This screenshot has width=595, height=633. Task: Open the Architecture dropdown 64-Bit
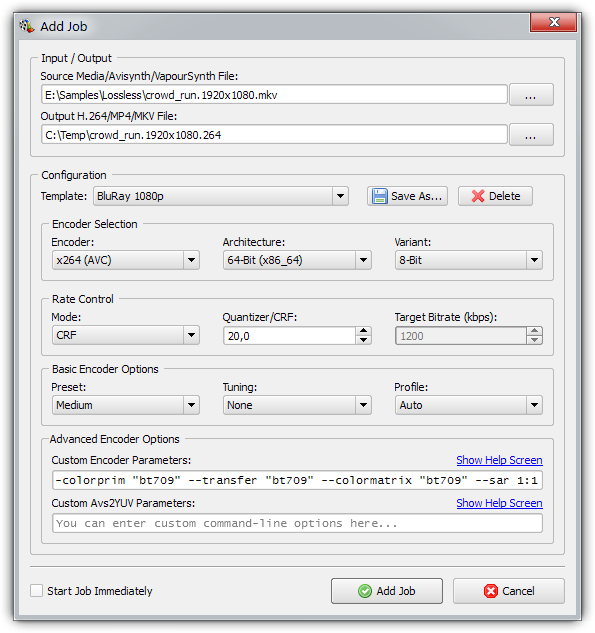(297, 260)
